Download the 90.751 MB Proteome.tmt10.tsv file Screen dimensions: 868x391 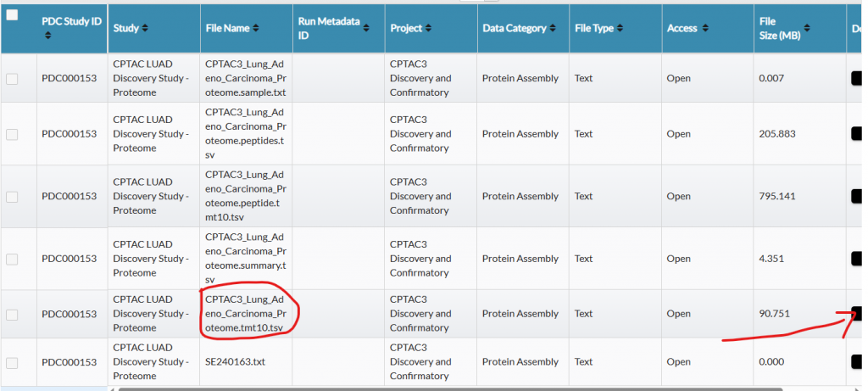click(856, 314)
